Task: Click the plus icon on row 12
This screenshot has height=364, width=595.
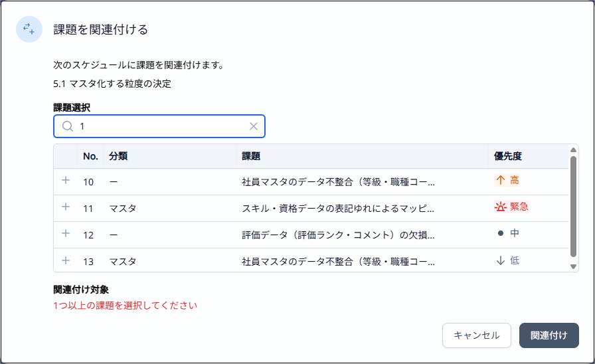Action: pos(66,234)
